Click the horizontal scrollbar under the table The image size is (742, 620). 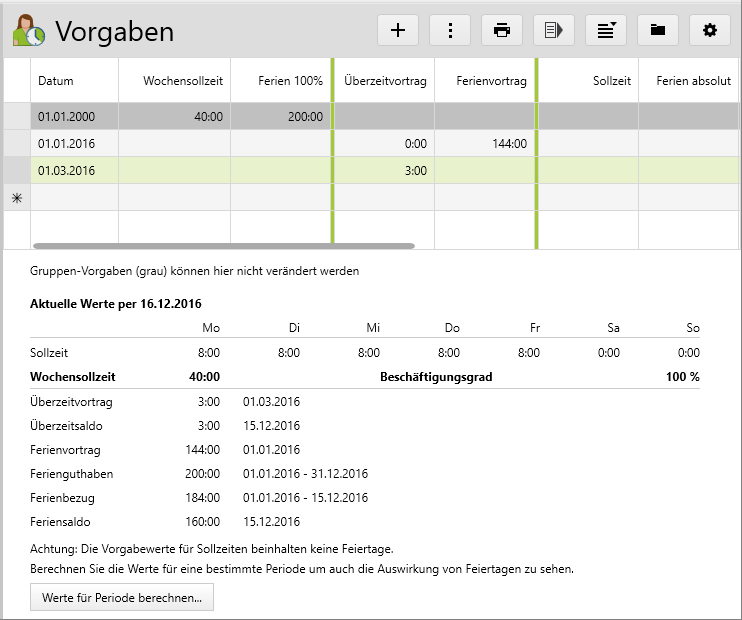pos(223,245)
